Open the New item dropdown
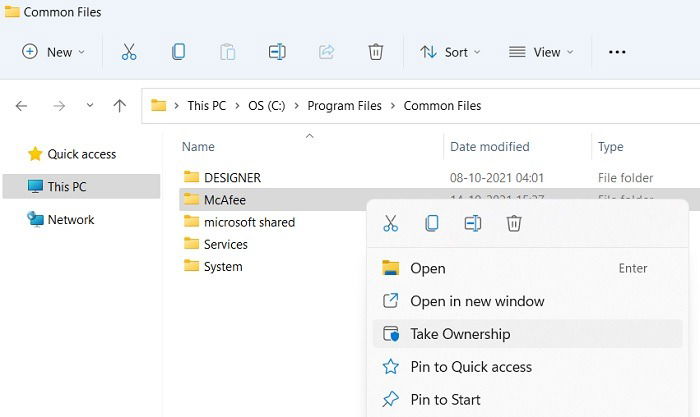This screenshot has height=417, width=700. coord(54,52)
